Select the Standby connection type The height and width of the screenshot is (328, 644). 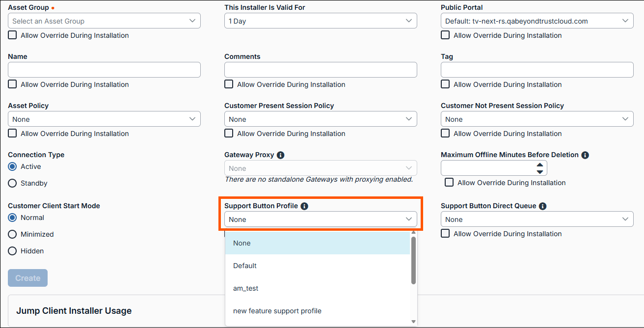pos(13,183)
